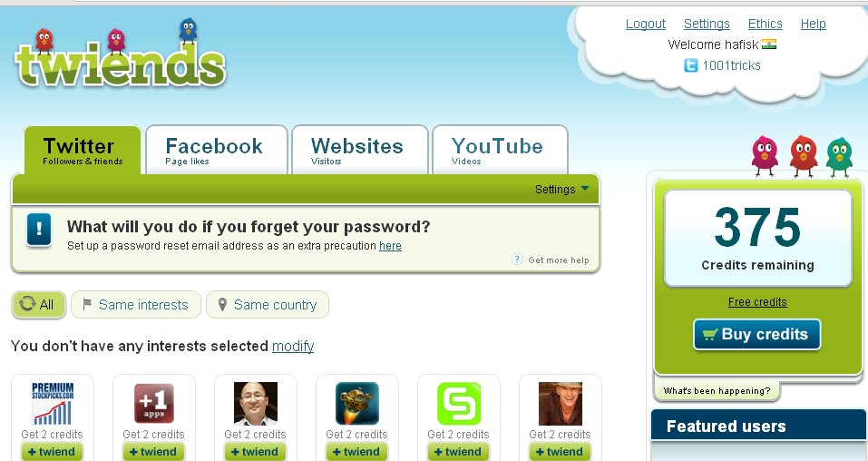The image size is (868, 461).
Task: Open the green S logo profile
Action: click(x=459, y=403)
